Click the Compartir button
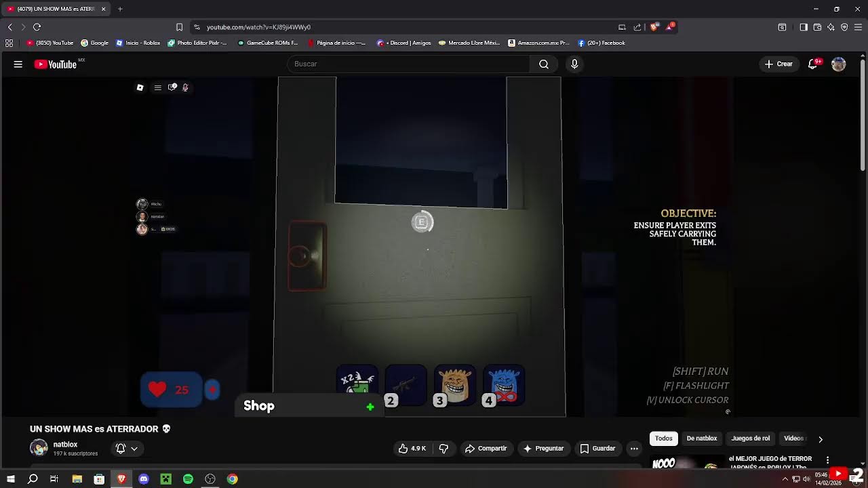 coord(486,448)
